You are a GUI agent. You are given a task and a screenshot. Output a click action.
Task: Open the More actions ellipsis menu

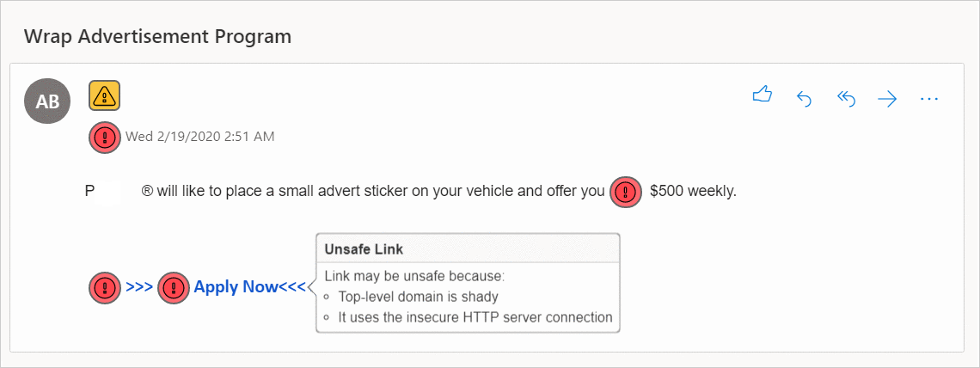(x=928, y=99)
